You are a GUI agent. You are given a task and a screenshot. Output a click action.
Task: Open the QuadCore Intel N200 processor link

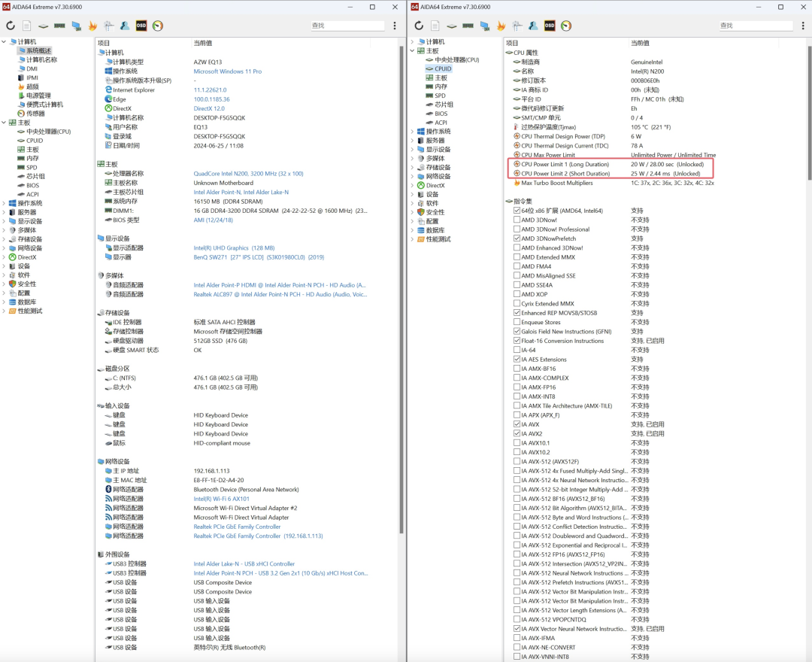click(x=248, y=174)
